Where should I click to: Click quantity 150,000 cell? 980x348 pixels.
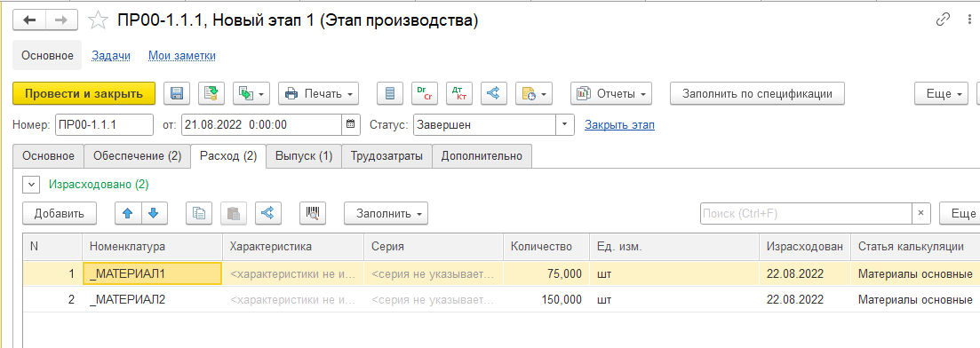point(546,299)
